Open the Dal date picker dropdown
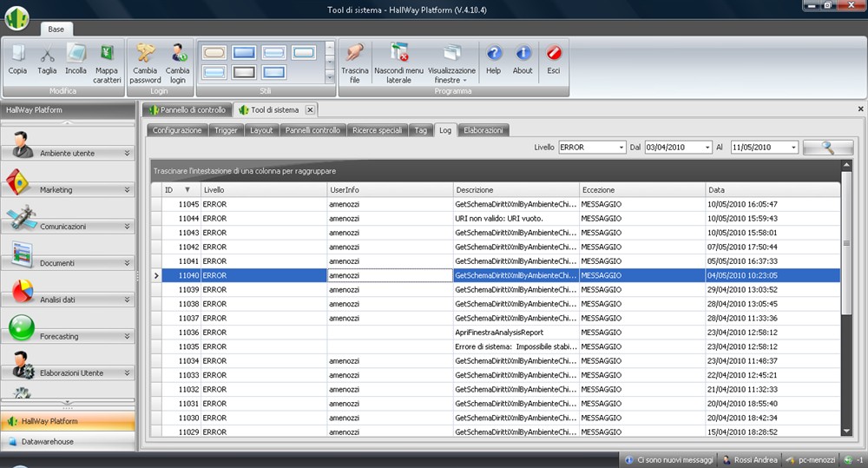Screen dimensions: 868x468 707,148
